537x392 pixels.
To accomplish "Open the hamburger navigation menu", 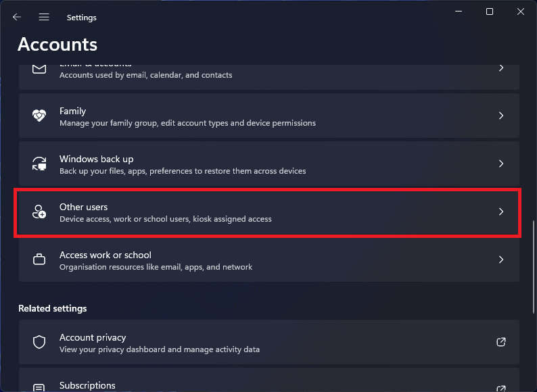I will tap(44, 17).
